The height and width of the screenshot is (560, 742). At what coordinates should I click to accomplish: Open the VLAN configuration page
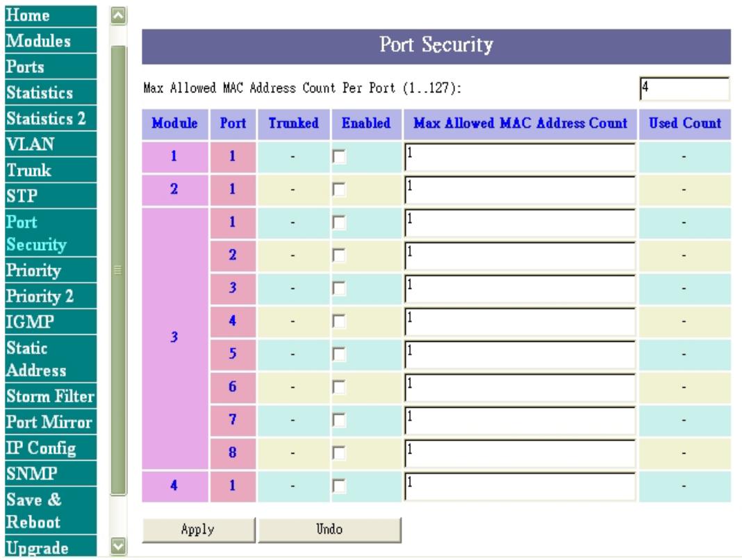point(51,144)
